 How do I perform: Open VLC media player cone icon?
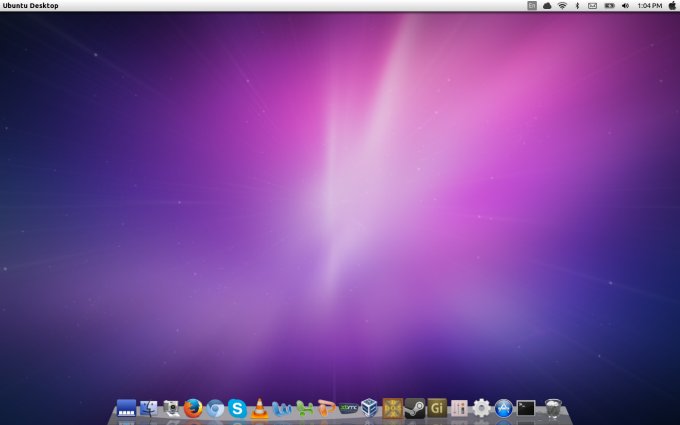click(x=259, y=408)
